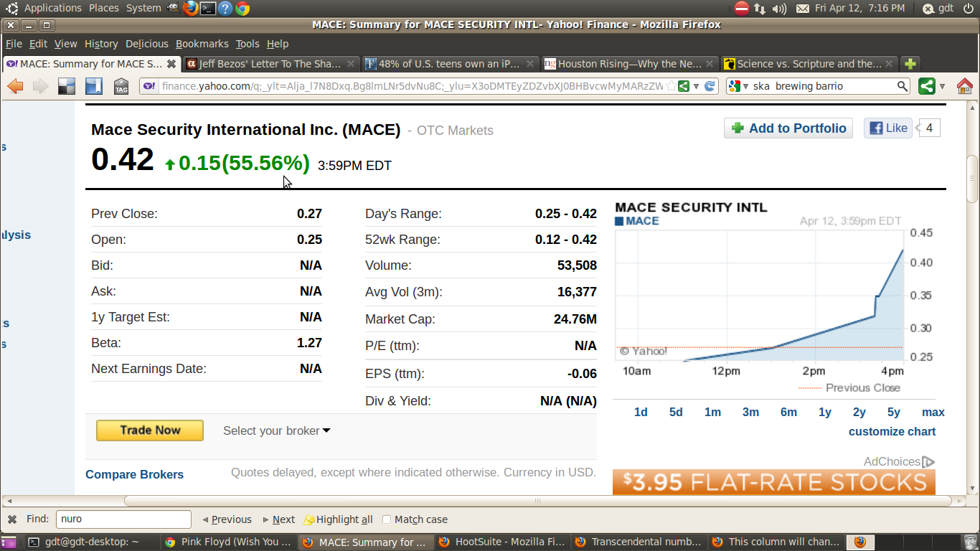This screenshot has height=551, width=980.
Task: Open a new tab with green plus
Action: pyautogui.click(x=910, y=64)
